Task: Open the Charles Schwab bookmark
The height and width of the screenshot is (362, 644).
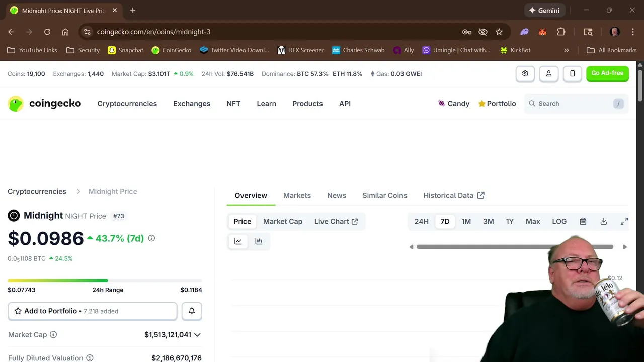Action: [358, 50]
